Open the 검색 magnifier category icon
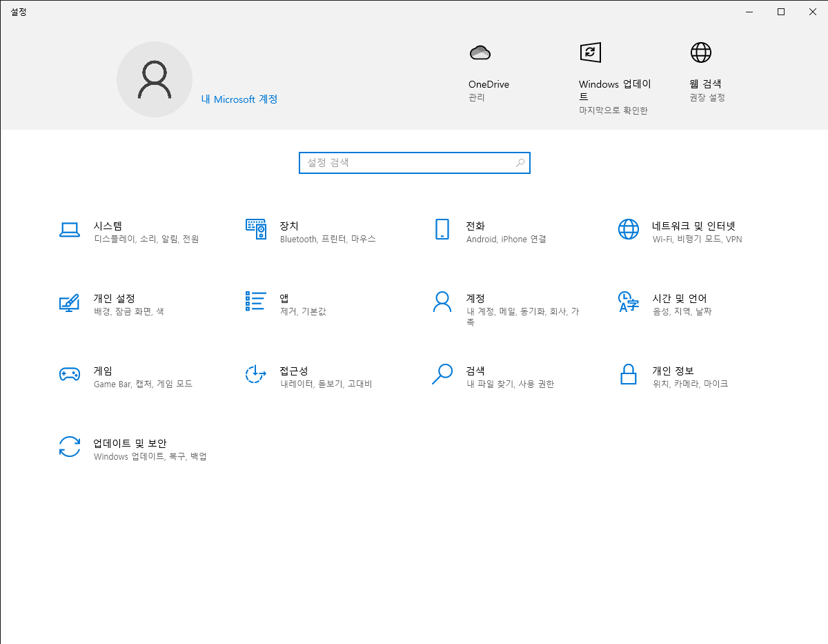828x644 pixels. click(x=442, y=374)
